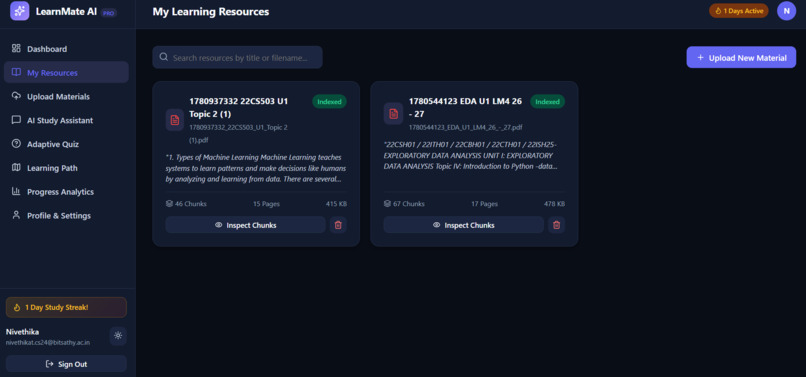The height and width of the screenshot is (377, 806).
Task: Click the LearnMate AI sparkle logo
Action: (x=20, y=11)
